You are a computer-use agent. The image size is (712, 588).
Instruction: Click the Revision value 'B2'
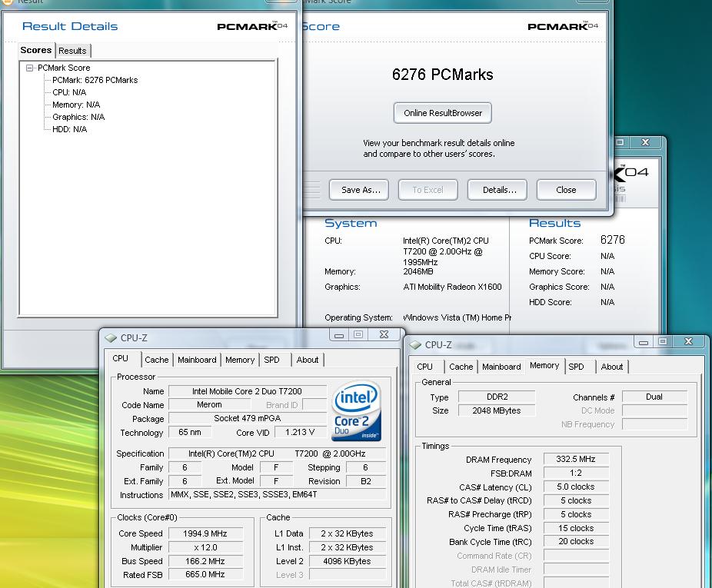click(366, 481)
